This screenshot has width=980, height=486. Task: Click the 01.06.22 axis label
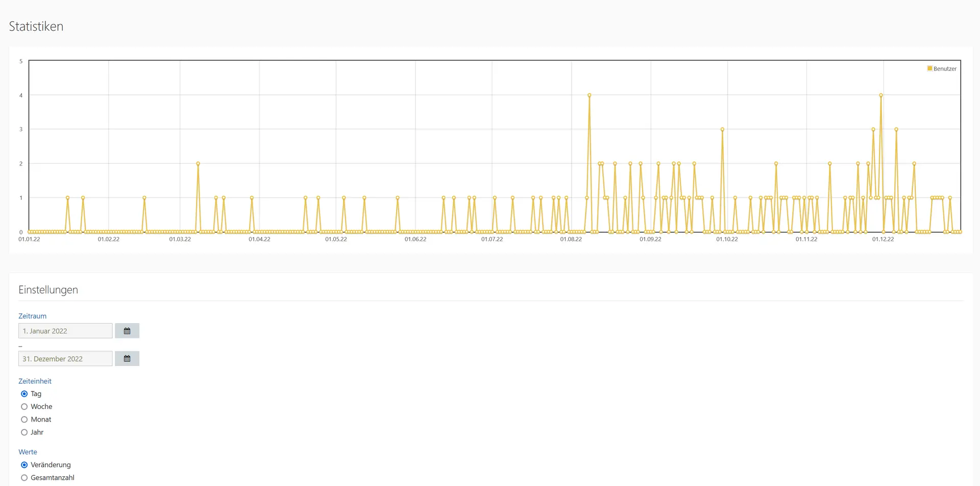(x=415, y=239)
